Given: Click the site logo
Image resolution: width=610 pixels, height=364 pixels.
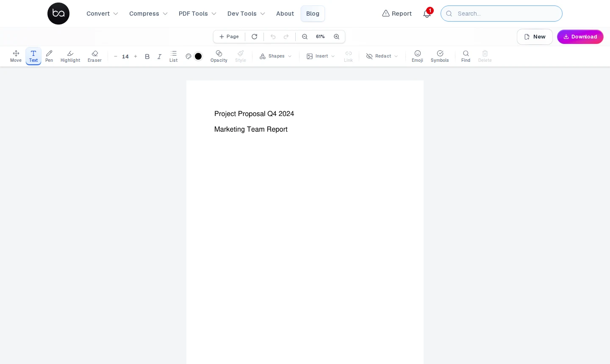Looking at the screenshot, I should [58, 14].
